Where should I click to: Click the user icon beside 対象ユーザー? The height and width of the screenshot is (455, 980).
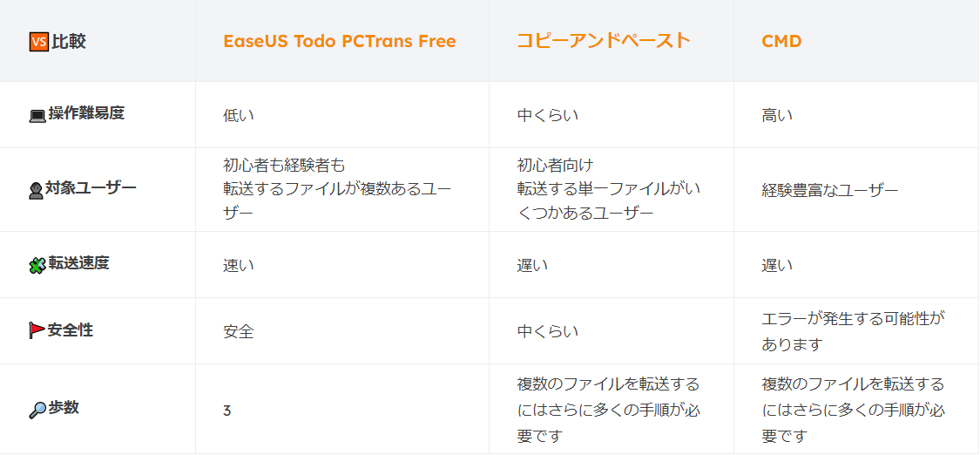point(36,189)
